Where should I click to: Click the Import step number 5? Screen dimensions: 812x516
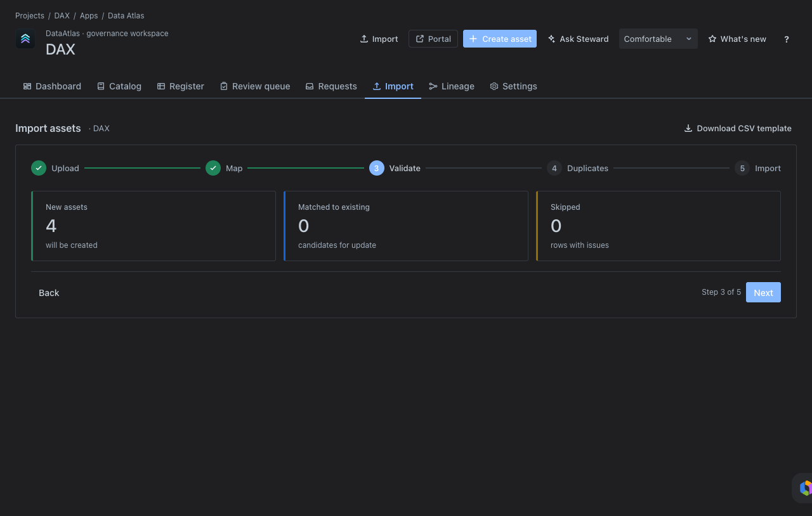(742, 168)
